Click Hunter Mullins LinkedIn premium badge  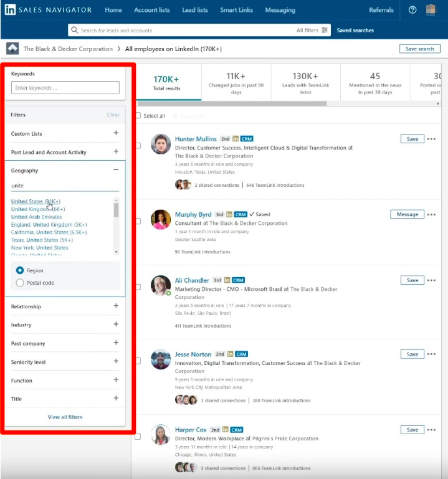tap(236, 139)
